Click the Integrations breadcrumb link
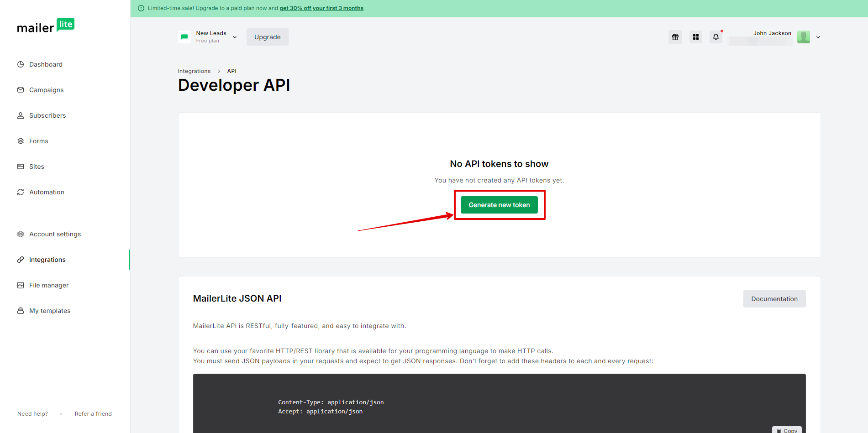The height and width of the screenshot is (433, 868). click(x=194, y=71)
